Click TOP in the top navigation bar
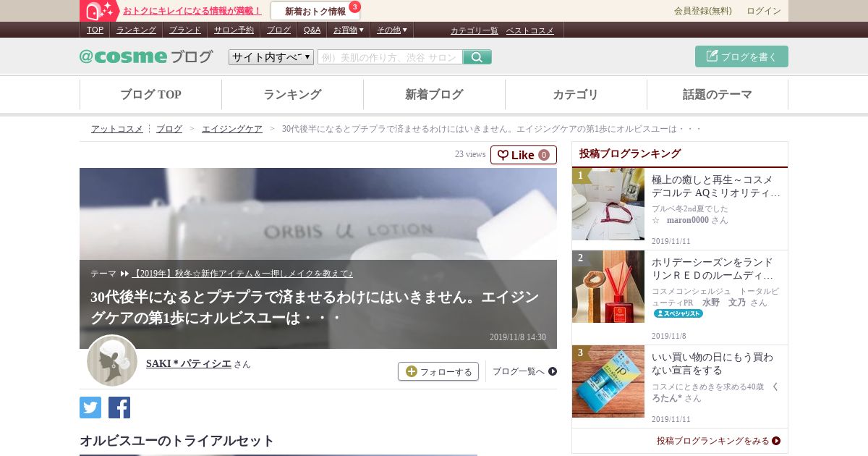This screenshot has height=456, width=868. click(95, 30)
